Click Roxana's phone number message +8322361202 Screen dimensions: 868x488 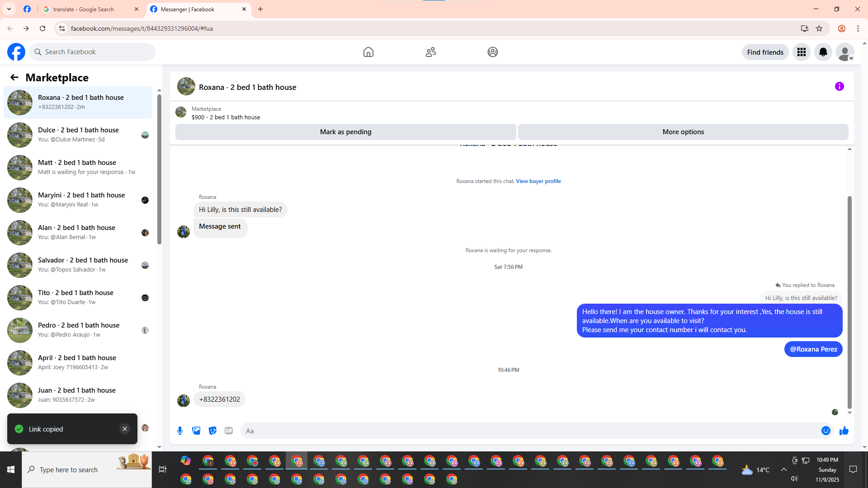(x=219, y=399)
